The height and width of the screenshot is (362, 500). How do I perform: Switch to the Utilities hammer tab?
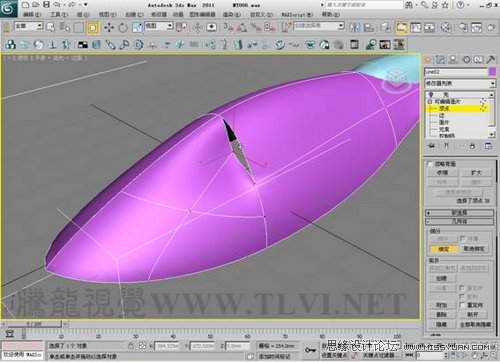pyautogui.click(x=491, y=60)
